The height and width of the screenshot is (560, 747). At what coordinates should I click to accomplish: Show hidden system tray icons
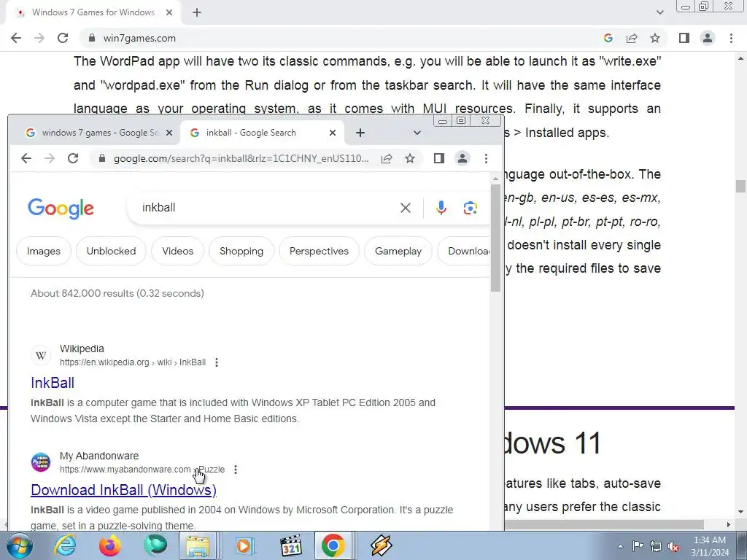click(620, 546)
